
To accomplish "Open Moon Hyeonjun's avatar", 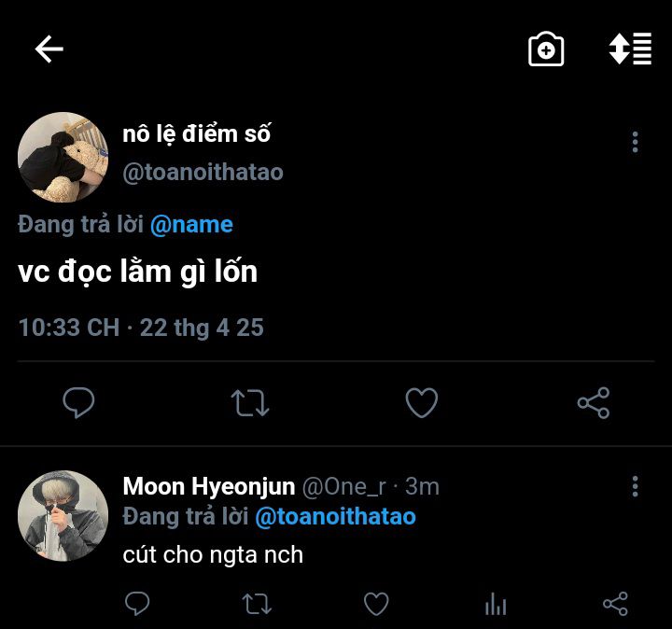I will 63,515.
